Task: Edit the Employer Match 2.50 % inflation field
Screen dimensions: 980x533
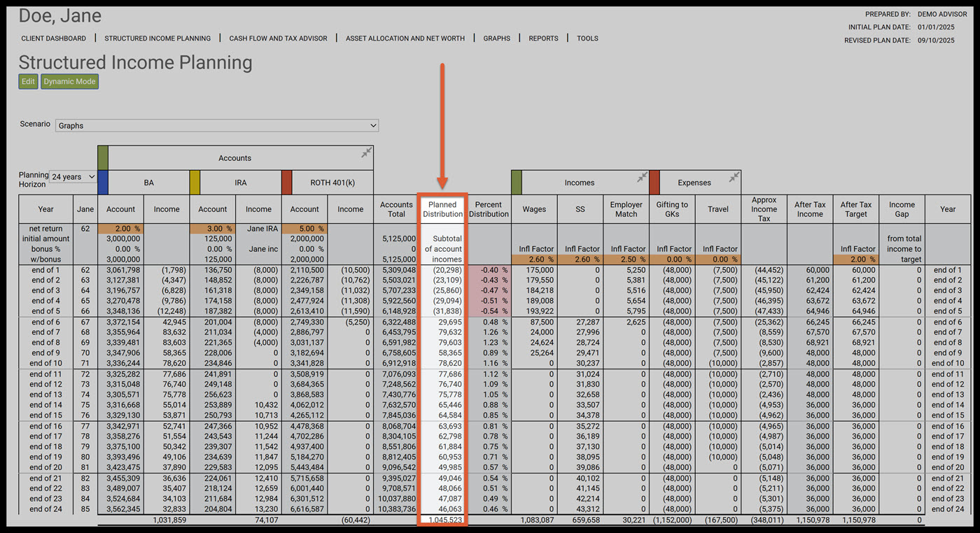Action: tap(626, 260)
